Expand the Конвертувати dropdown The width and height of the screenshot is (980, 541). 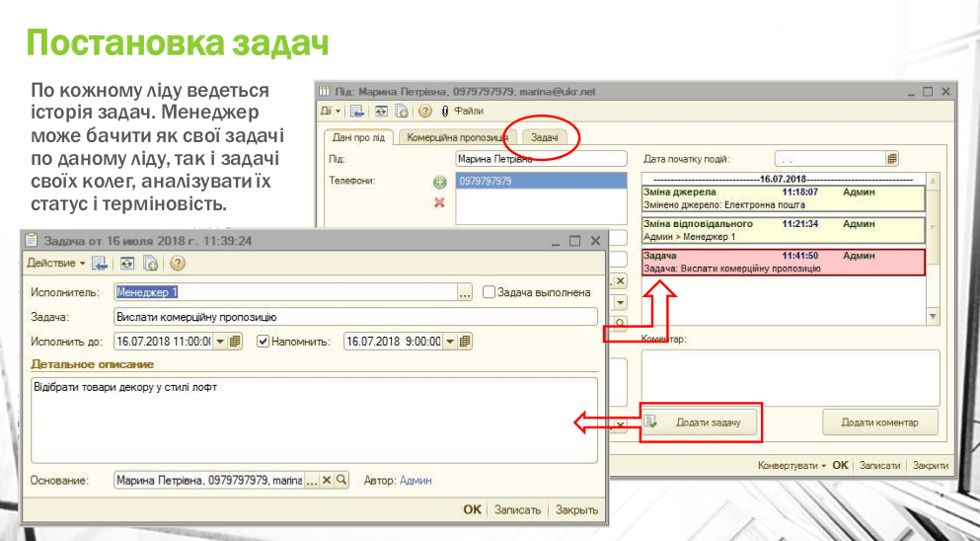click(x=792, y=465)
